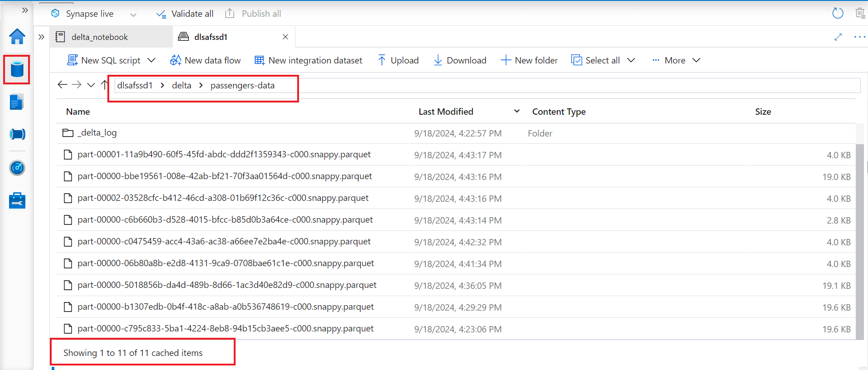The height and width of the screenshot is (370, 868).
Task: Open the Home hub icon
Action: tap(17, 36)
